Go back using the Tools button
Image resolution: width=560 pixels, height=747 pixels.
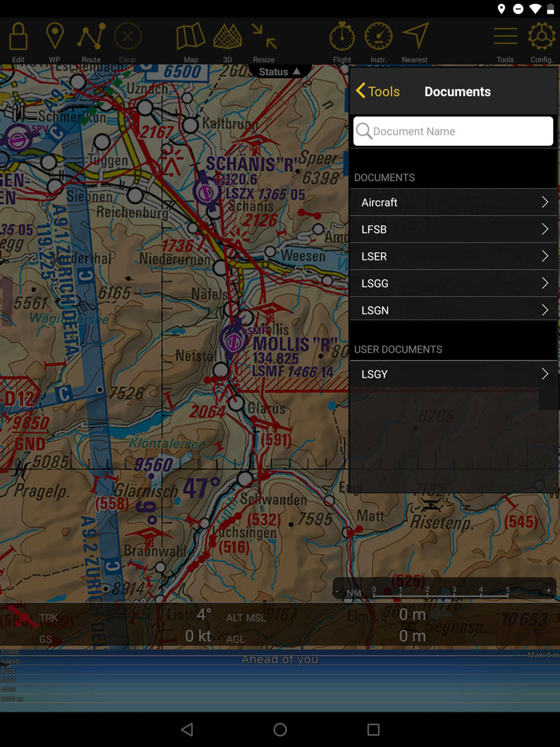[377, 91]
